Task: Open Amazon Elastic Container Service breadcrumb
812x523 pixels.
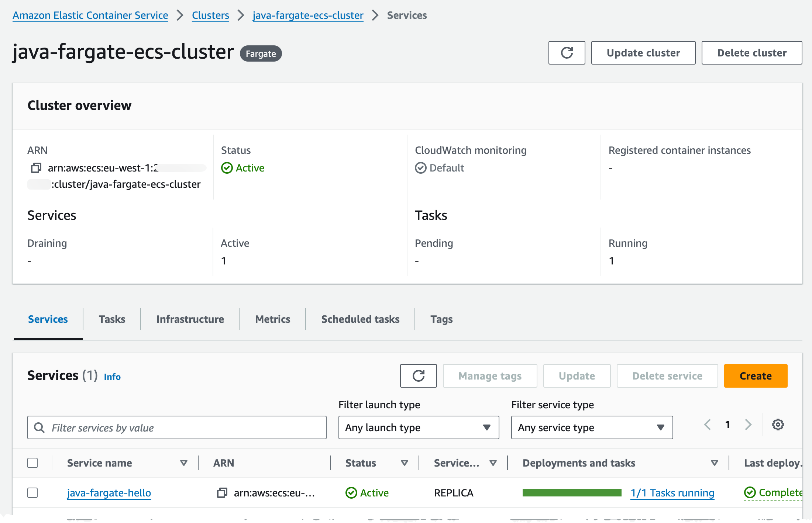Action: point(90,15)
